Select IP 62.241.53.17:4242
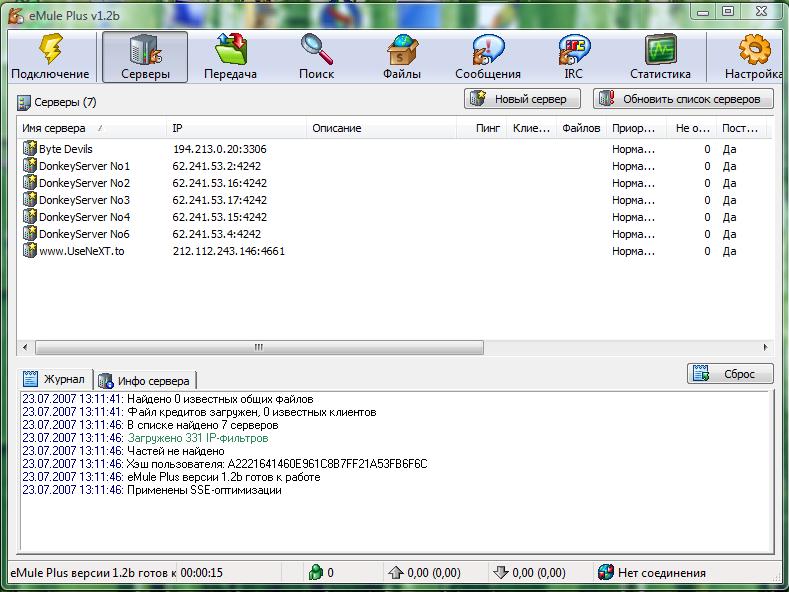The height and width of the screenshot is (592, 789). (x=219, y=200)
